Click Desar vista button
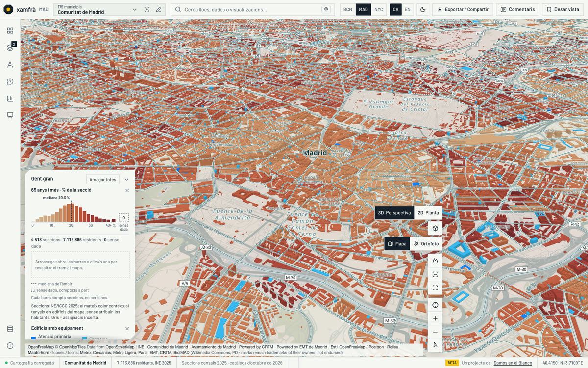 pyautogui.click(x=563, y=9)
